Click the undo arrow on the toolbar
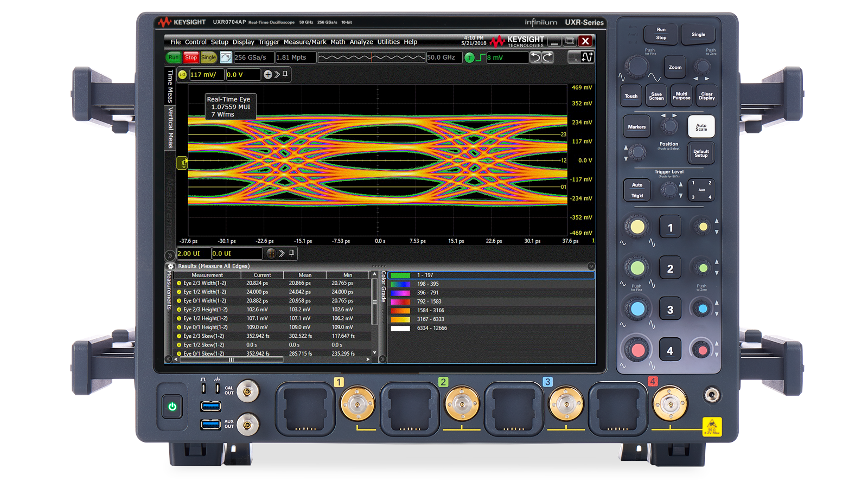868x488 pixels. (x=536, y=57)
